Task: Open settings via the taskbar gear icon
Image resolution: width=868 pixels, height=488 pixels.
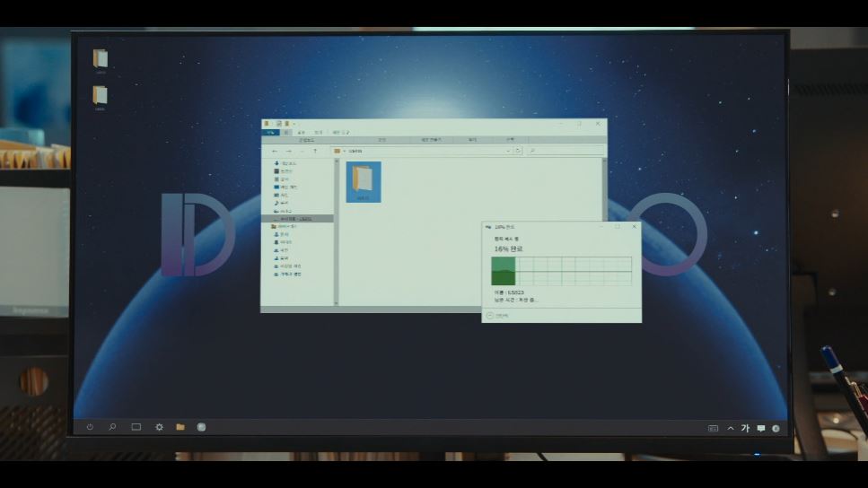Action: [160, 427]
